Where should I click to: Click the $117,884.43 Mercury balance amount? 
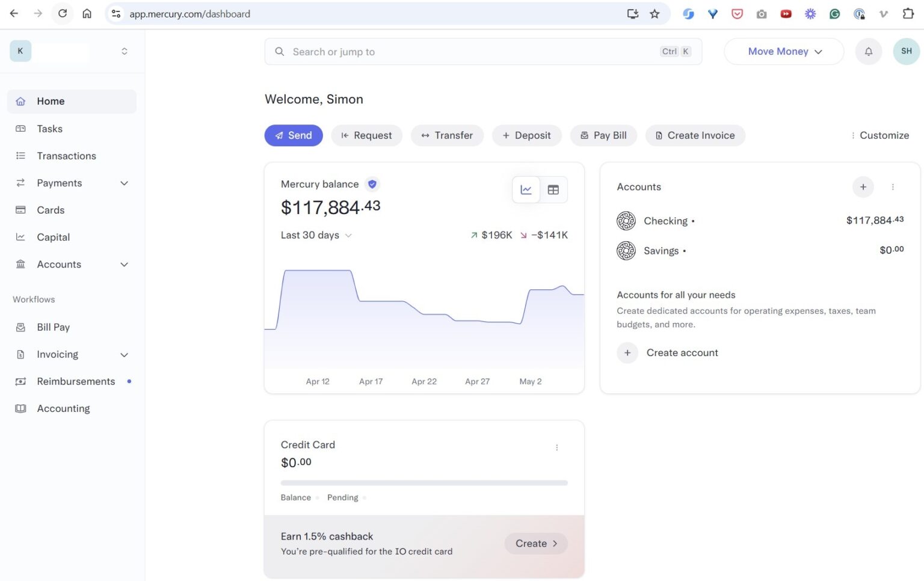point(330,207)
